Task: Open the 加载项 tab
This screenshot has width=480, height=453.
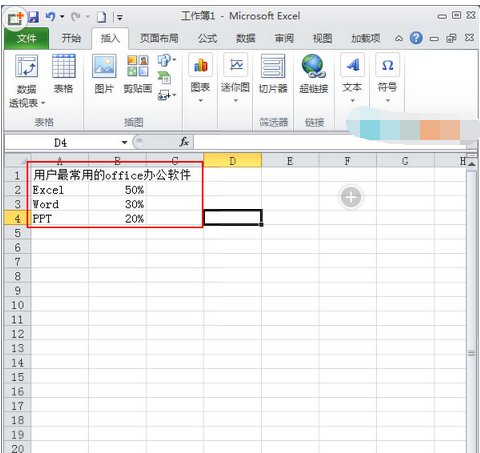Action: (x=366, y=38)
